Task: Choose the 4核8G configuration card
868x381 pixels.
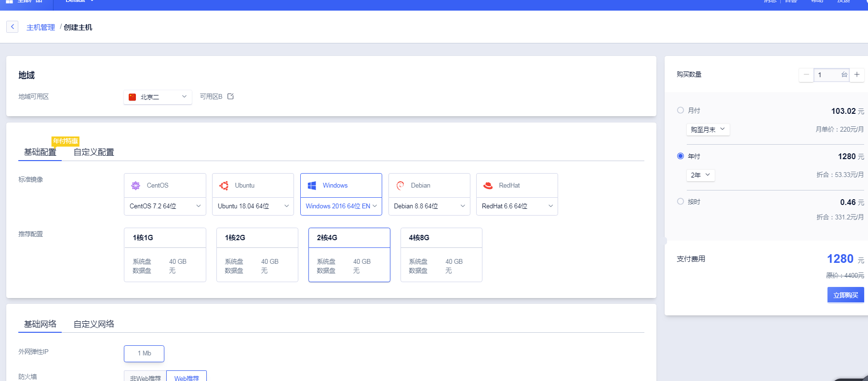Action: [441, 255]
